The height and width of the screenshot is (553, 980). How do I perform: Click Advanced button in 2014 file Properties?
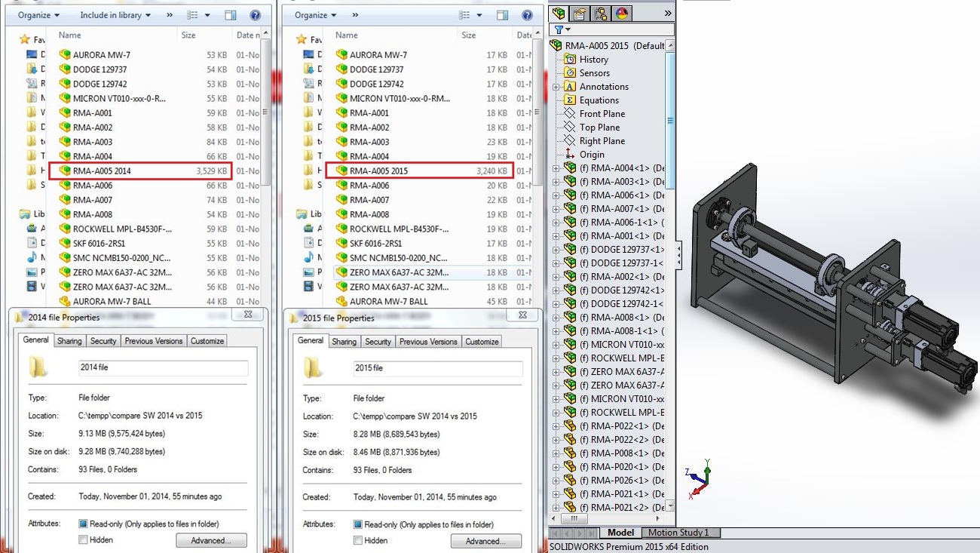coord(212,540)
